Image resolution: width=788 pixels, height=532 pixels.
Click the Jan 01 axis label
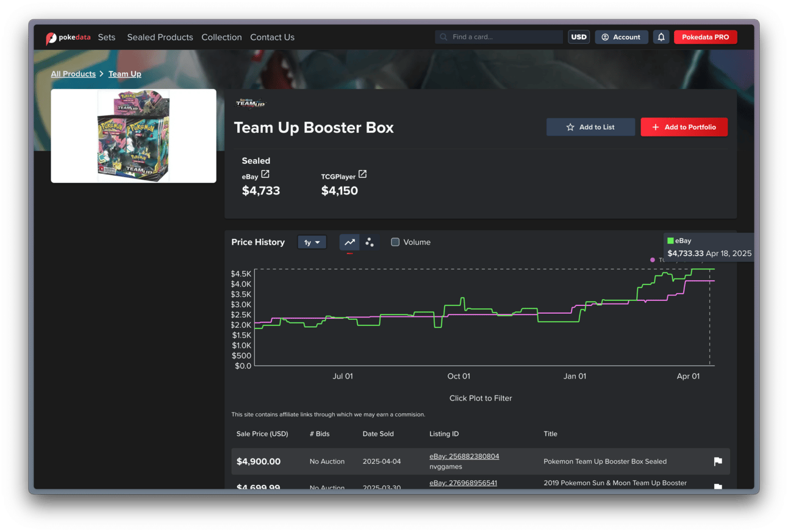coord(575,376)
